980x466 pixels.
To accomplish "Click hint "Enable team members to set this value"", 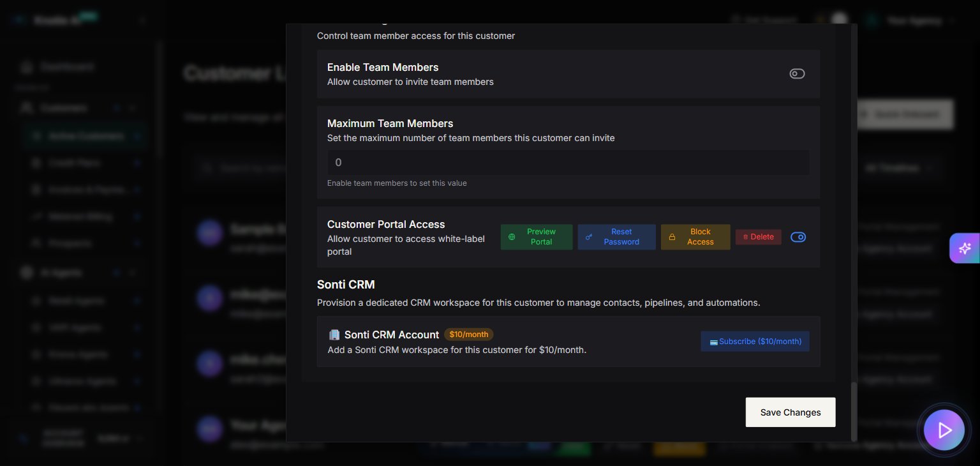I will (397, 183).
